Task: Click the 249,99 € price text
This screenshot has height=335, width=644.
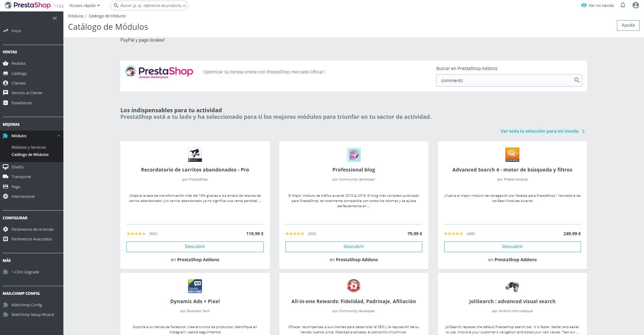Action: [x=572, y=234]
